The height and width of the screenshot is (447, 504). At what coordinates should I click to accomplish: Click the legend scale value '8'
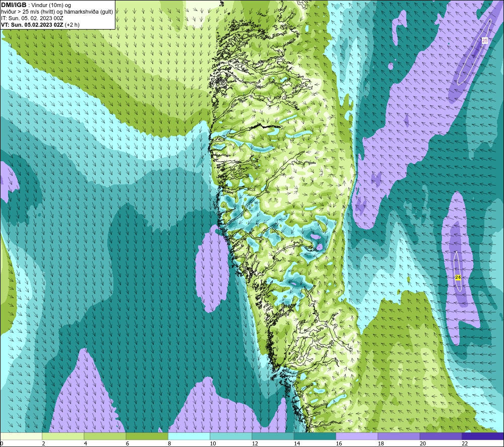(169, 443)
